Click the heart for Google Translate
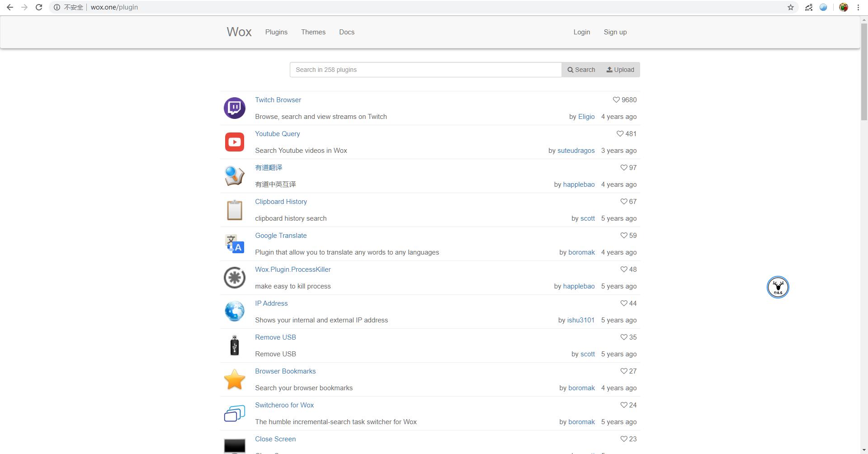 coord(624,236)
